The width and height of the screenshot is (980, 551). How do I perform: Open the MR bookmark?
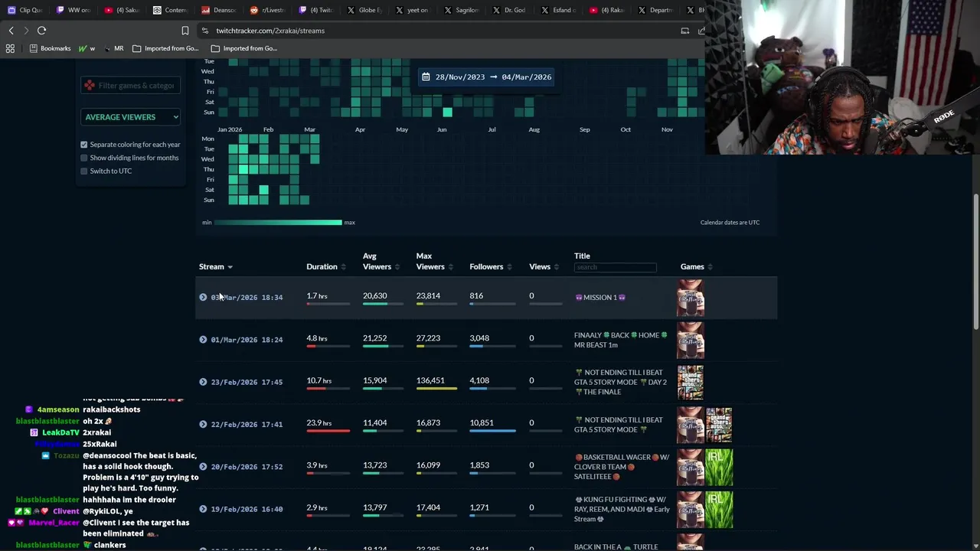113,48
